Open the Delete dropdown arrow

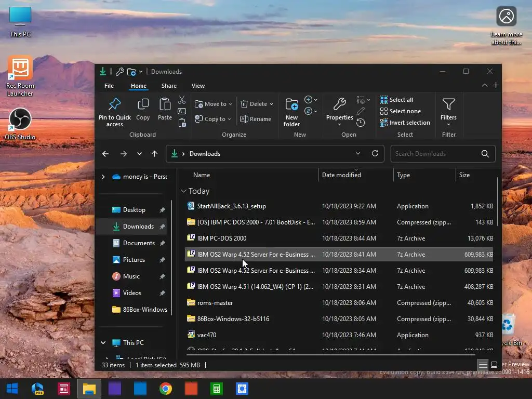[271, 104]
